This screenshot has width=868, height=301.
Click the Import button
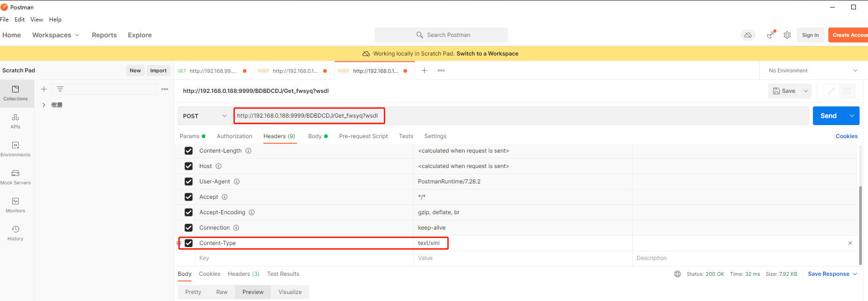pos(158,70)
